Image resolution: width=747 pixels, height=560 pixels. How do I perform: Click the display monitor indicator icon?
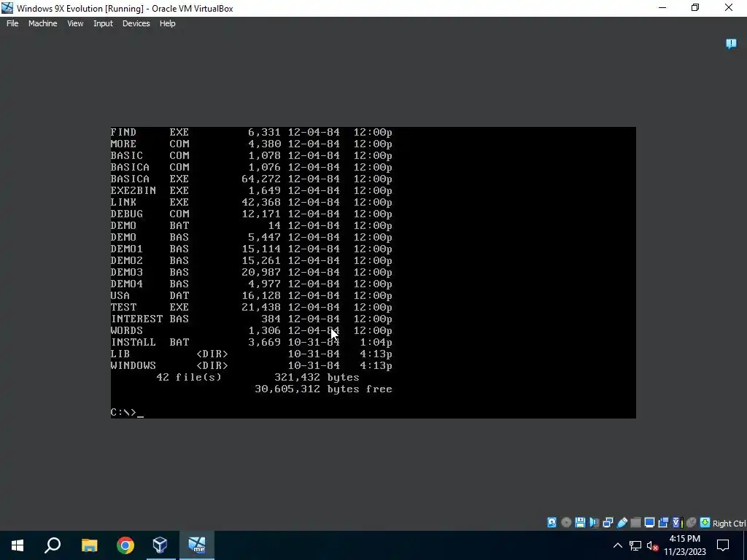pyautogui.click(x=649, y=522)
